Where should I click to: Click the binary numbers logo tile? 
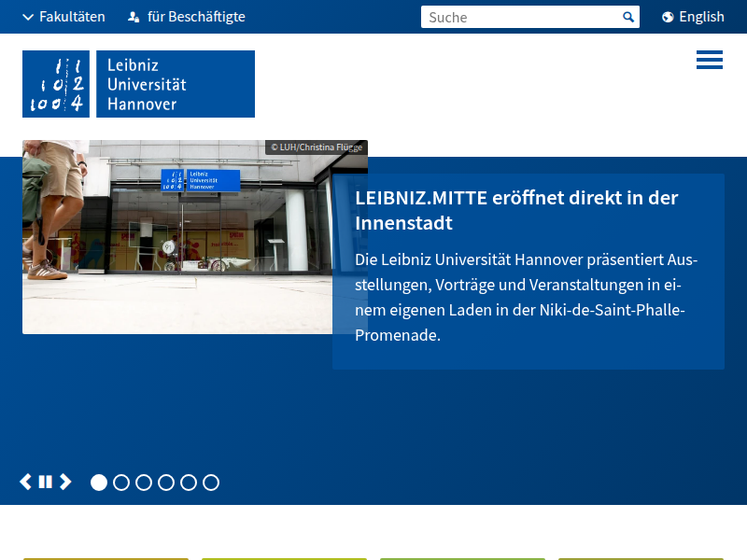[56, 84]
